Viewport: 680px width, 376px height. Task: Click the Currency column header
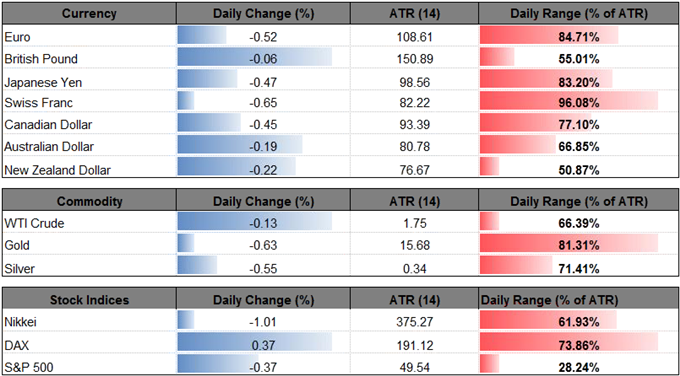tap(89, 13)
